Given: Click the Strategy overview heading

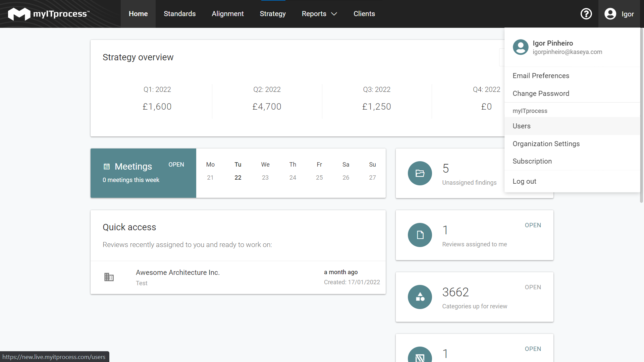Looking at the screenshot, I should tap(138, 57).
